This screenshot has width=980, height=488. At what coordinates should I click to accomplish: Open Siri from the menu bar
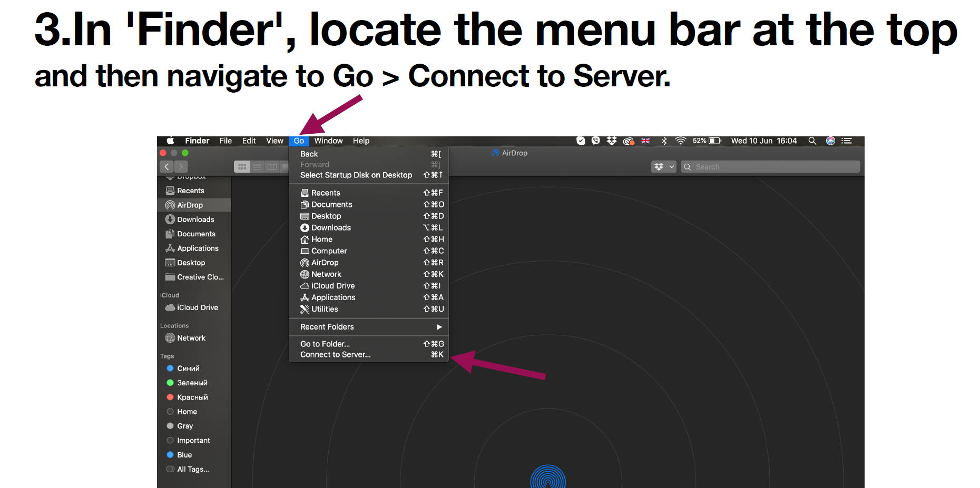pyautogui.click(x=830, y=141)
